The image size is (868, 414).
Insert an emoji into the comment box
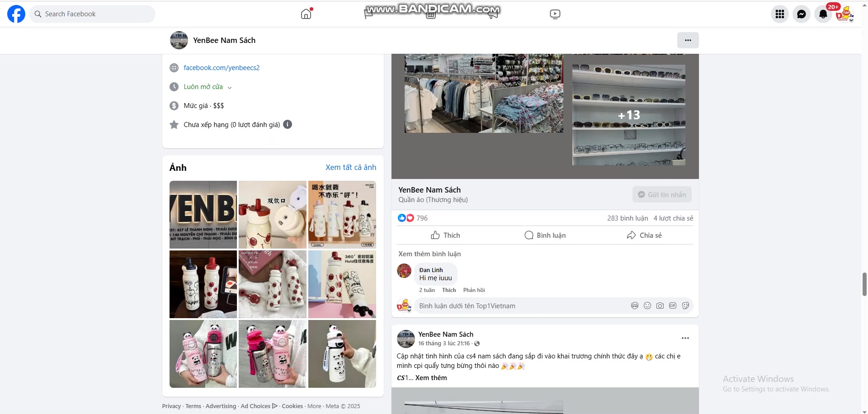pyautogui.click(x=647, y=306)
